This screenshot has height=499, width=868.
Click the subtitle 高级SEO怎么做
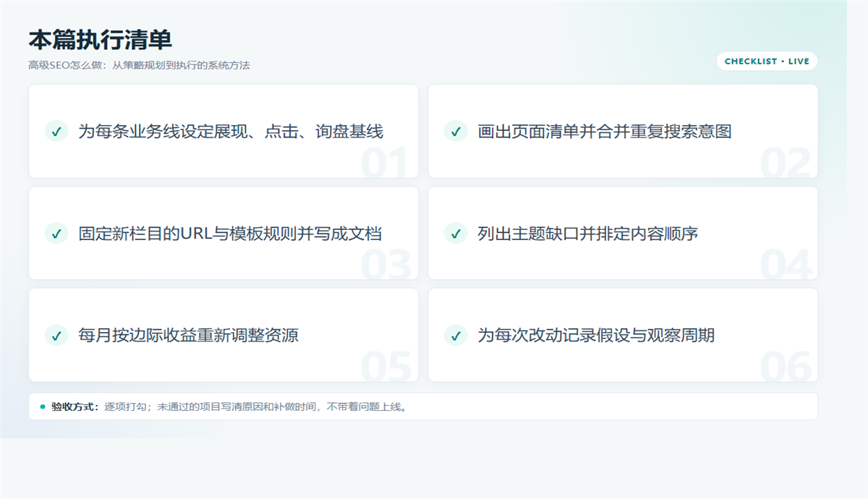click(65, 65)
